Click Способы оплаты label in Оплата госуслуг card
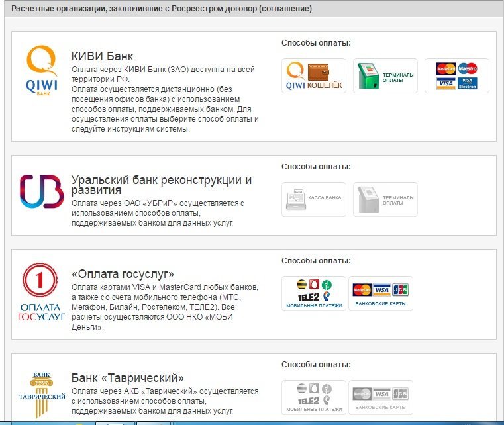Viewport: 504px width, 425px height. [316, 261]
